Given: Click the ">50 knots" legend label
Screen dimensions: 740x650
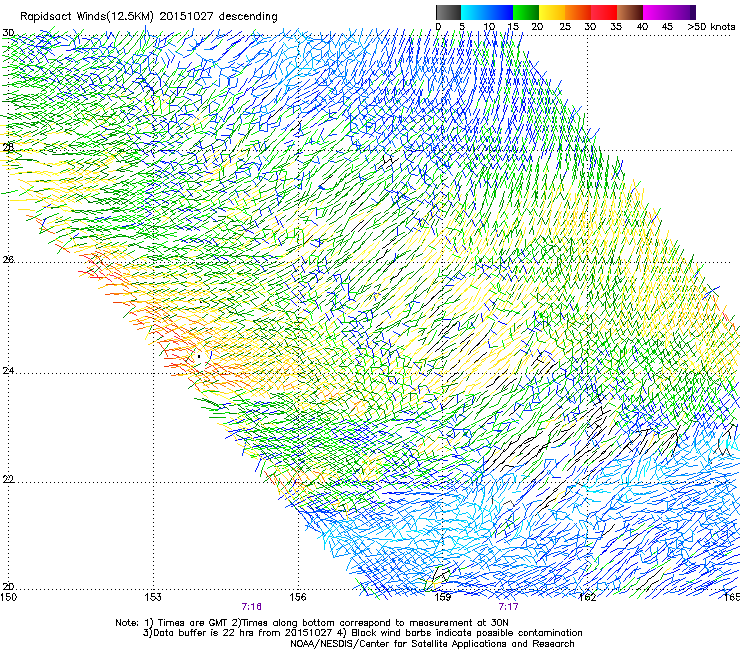Looking at the screenshot, I should (711, 27).
